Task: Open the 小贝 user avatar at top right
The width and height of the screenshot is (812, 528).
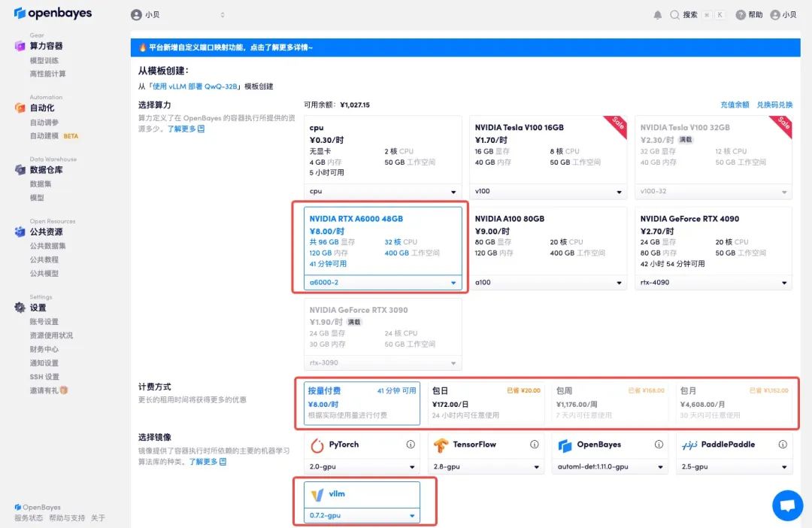Action: tap(775, 15)
